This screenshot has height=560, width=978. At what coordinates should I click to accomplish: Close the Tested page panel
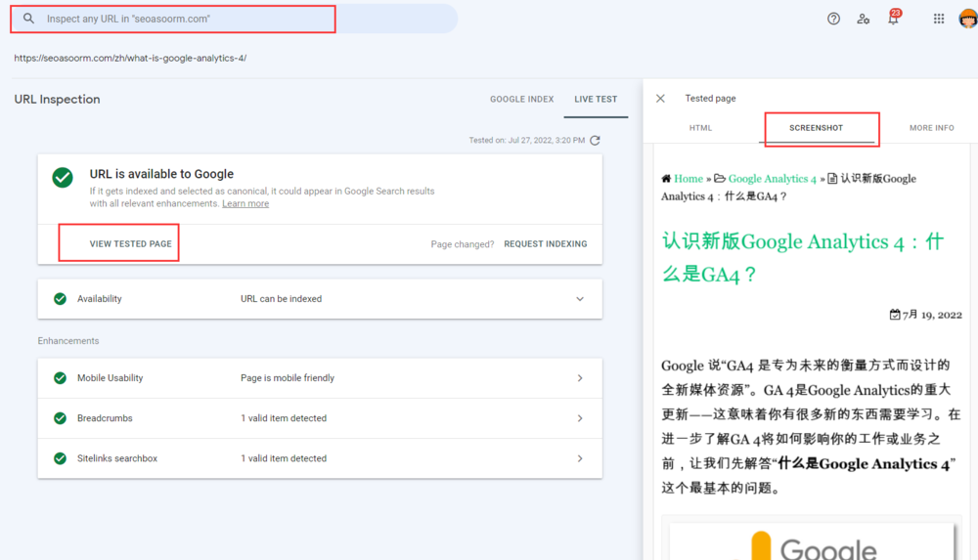(x=660, y=99)
